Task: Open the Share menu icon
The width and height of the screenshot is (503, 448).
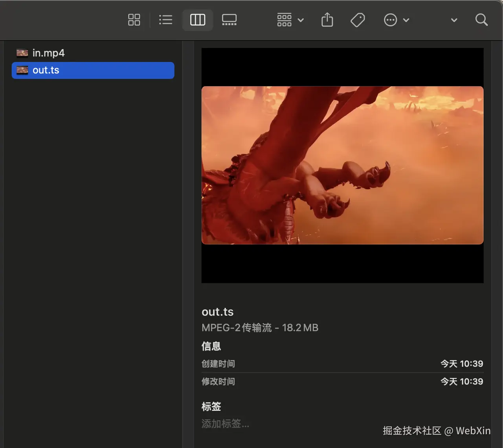Action: pos(327,20)
